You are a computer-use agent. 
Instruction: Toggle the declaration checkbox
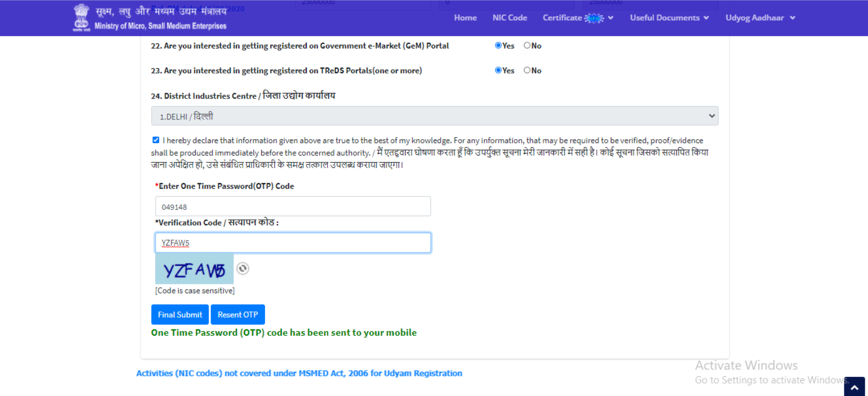click(156, 140)
